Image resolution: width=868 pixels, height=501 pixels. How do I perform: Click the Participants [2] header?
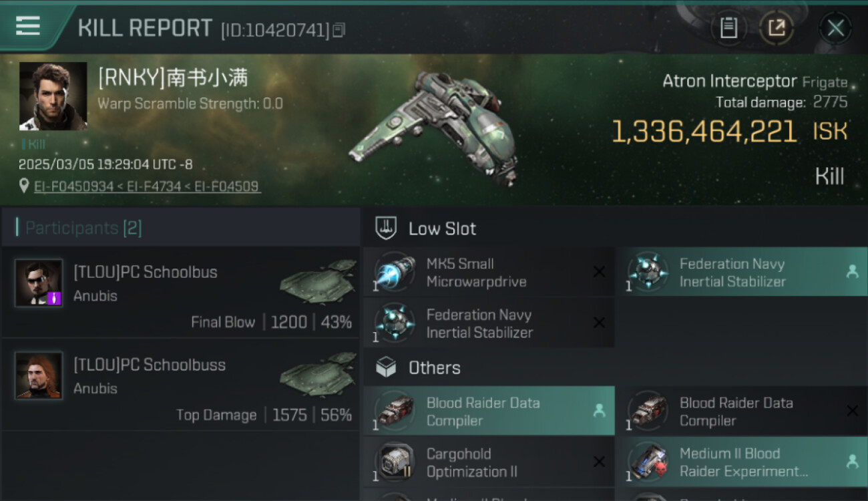79,228
